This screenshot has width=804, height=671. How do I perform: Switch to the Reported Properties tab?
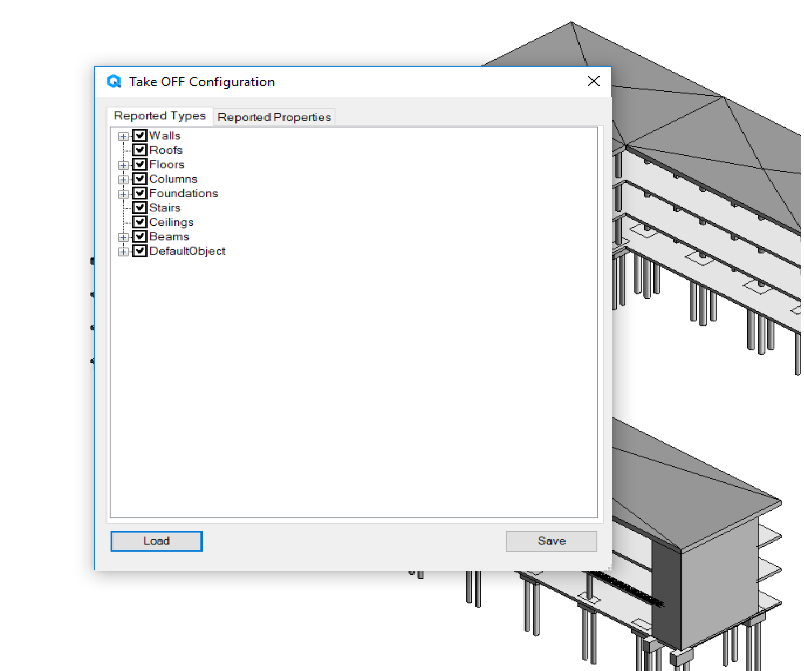[274, 117]
